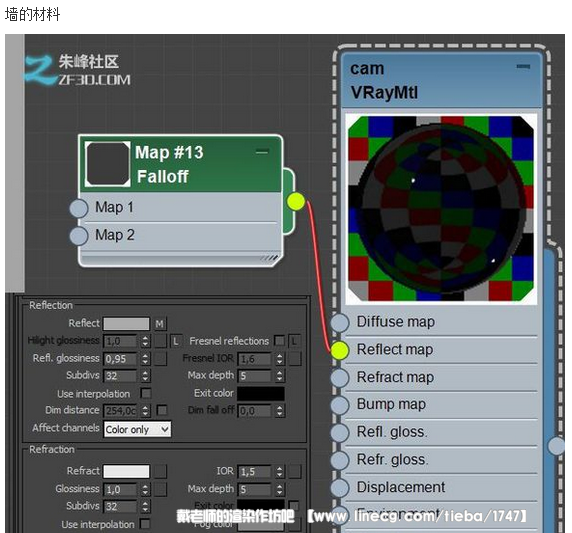
Task: Click the refraction Max depth spinner arrows
Action: coord(279,489)
